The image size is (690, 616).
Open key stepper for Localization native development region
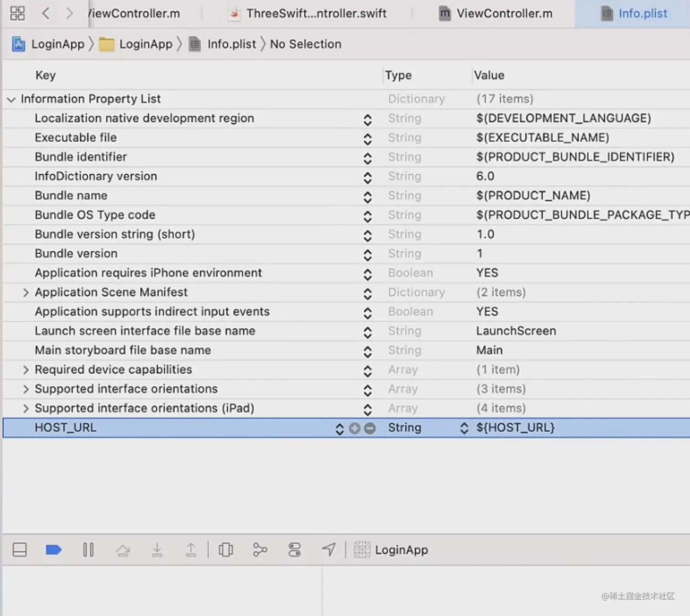click(368, 120)
